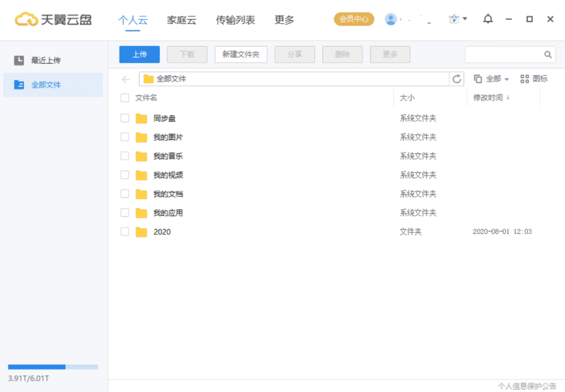Open the notification bell
Viewport: 565px width, 392px height.
coord(487,19)
